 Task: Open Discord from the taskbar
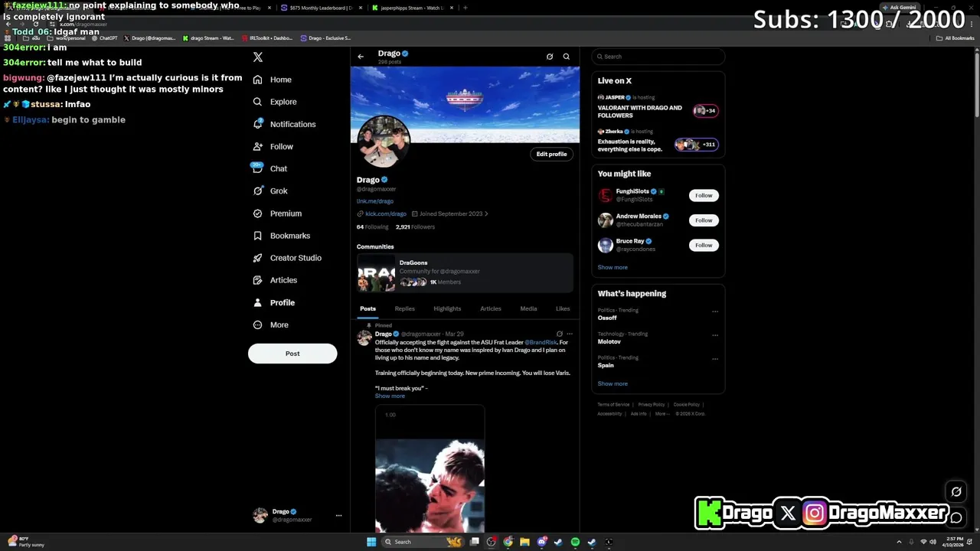point(541,542)
